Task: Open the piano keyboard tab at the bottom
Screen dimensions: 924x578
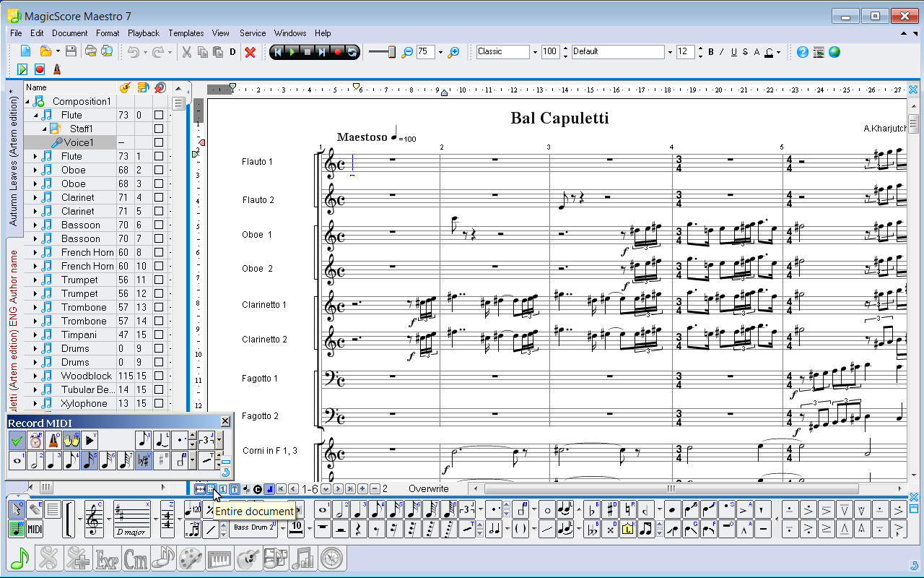Action: (219, 558)
